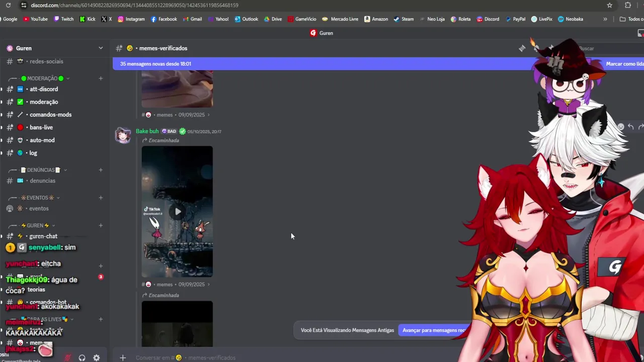Image resolution: width=644 pixels, height=362 pixels.
Task: Add channel to MODERAÇÃO category
Action: coord(101,78)
